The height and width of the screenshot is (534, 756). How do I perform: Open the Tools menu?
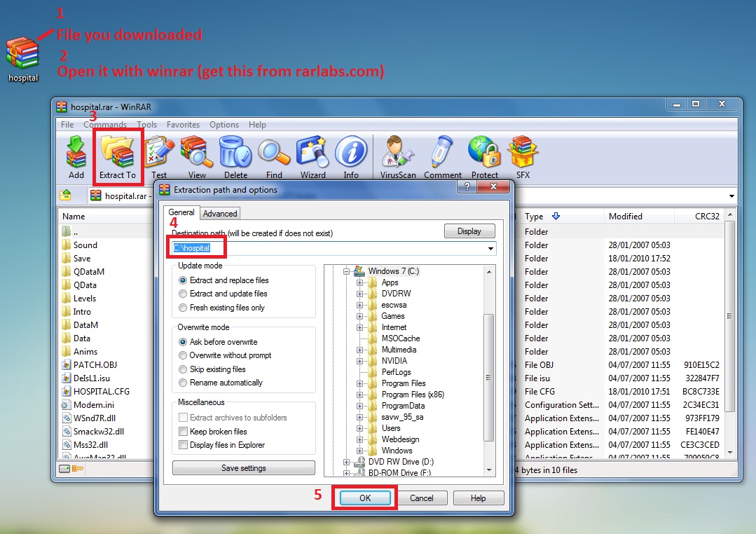point(146,125)
